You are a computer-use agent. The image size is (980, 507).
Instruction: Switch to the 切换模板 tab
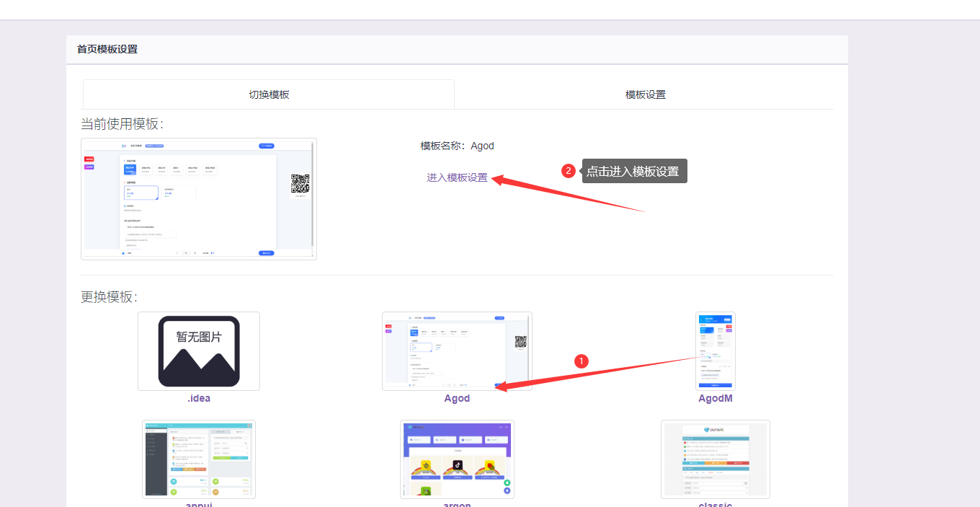pos(269,94)
